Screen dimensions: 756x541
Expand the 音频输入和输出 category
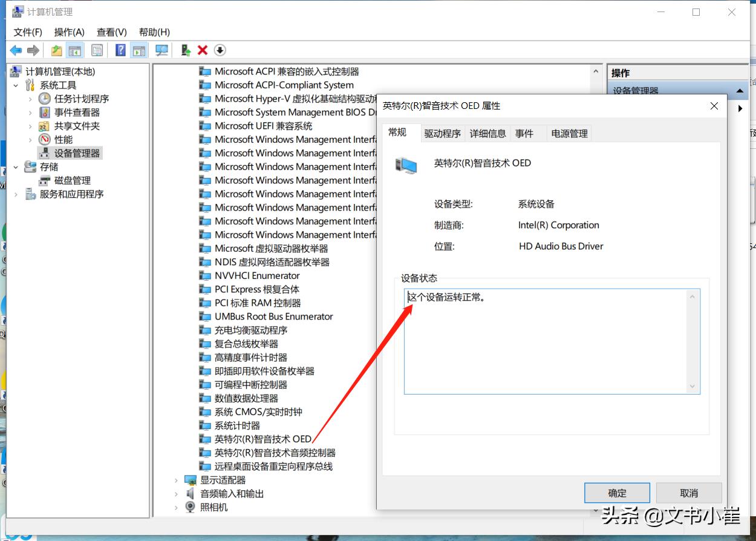click(175, 493)
